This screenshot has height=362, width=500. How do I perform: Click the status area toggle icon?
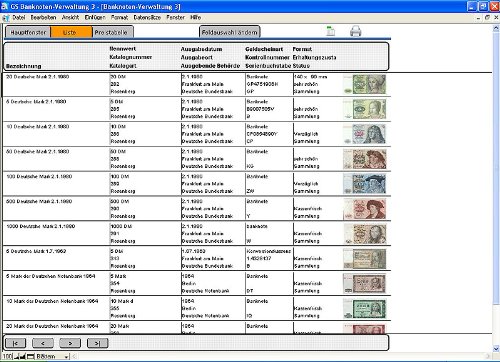[30, 356]
